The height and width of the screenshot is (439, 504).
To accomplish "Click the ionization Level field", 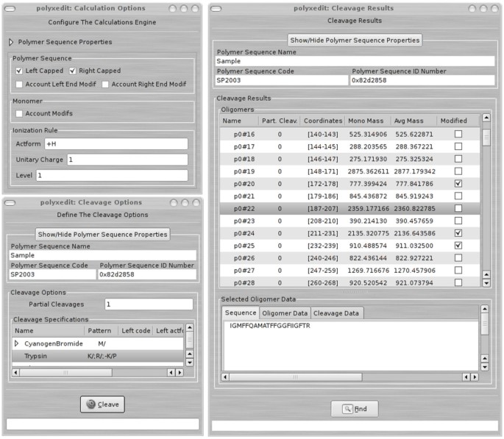I will (x=112, y=175).
